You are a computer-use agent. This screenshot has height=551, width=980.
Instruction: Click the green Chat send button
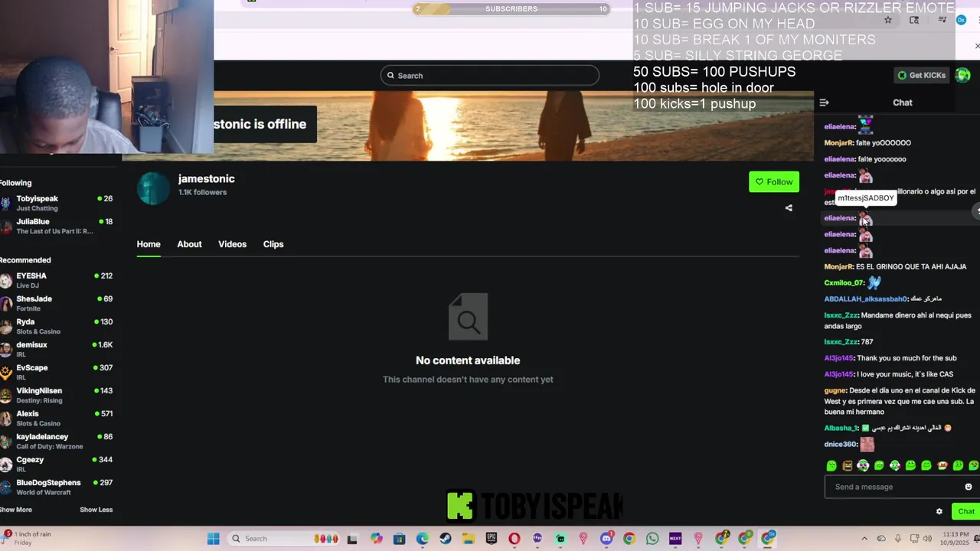[x=965, y=511]
